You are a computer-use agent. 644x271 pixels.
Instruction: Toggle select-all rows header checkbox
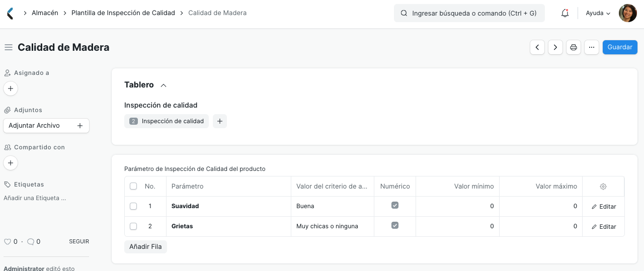pos(133,186)
